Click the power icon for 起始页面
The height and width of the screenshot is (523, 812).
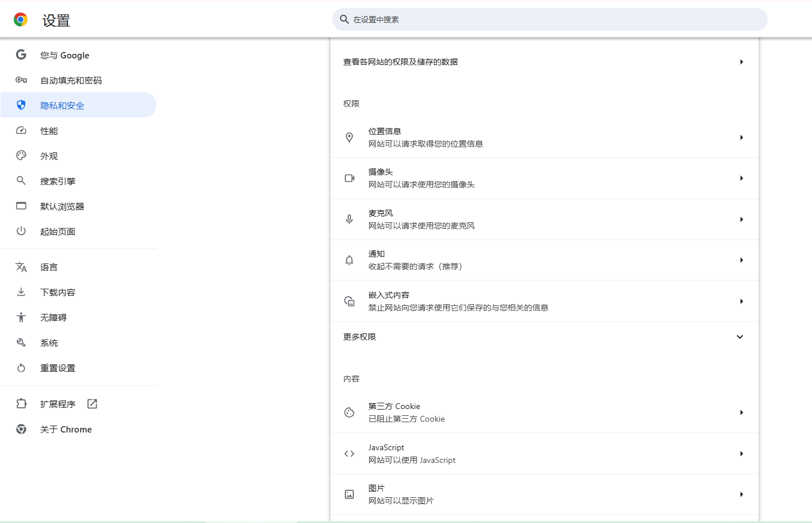tap(21, 231)
